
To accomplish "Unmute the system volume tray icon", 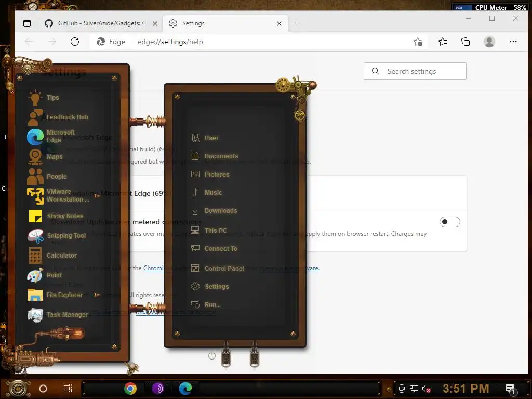I will click(426, 389).
